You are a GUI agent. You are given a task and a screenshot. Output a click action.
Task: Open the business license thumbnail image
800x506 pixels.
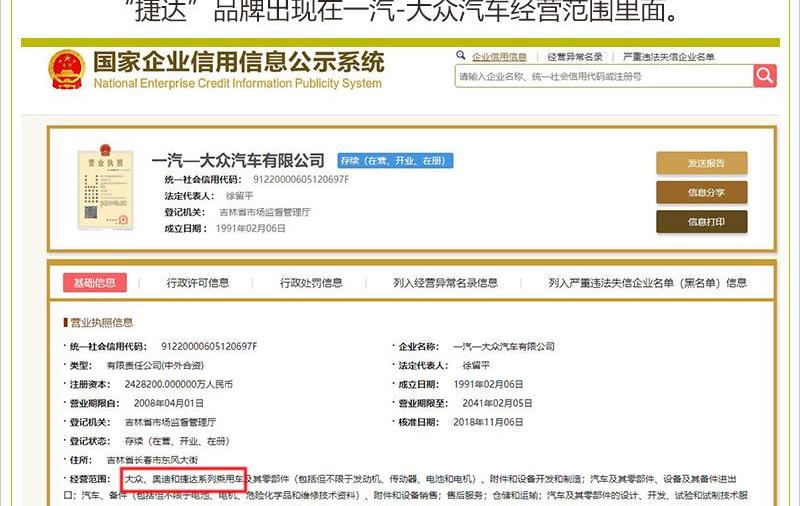pos(105,188)
